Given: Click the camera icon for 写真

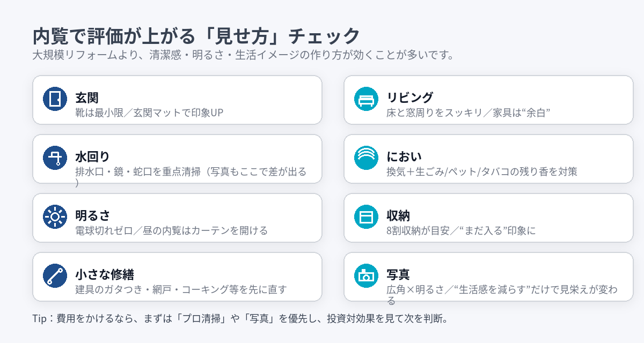Looking at the screenshot, I should pyautogui.click(x=366, y=276).
